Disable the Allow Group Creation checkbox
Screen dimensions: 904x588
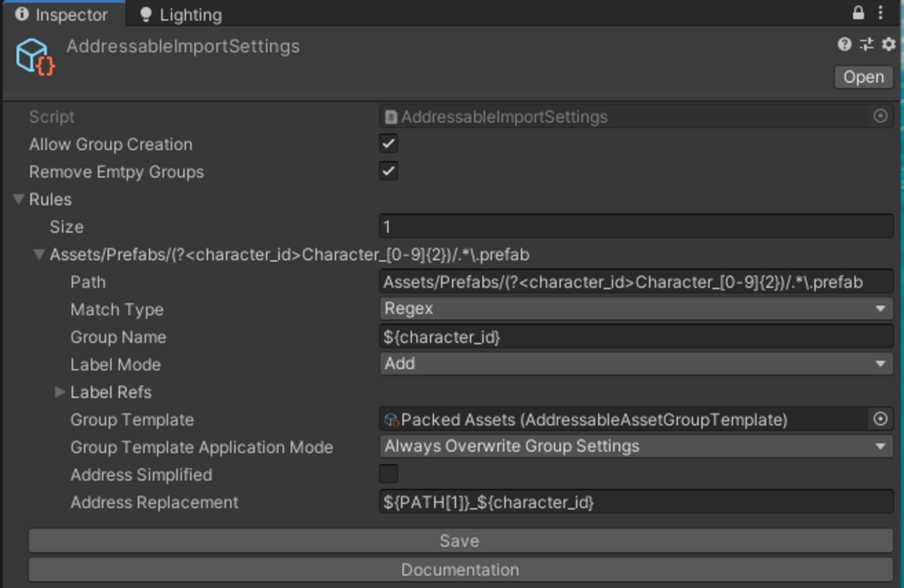pos(388,143)
